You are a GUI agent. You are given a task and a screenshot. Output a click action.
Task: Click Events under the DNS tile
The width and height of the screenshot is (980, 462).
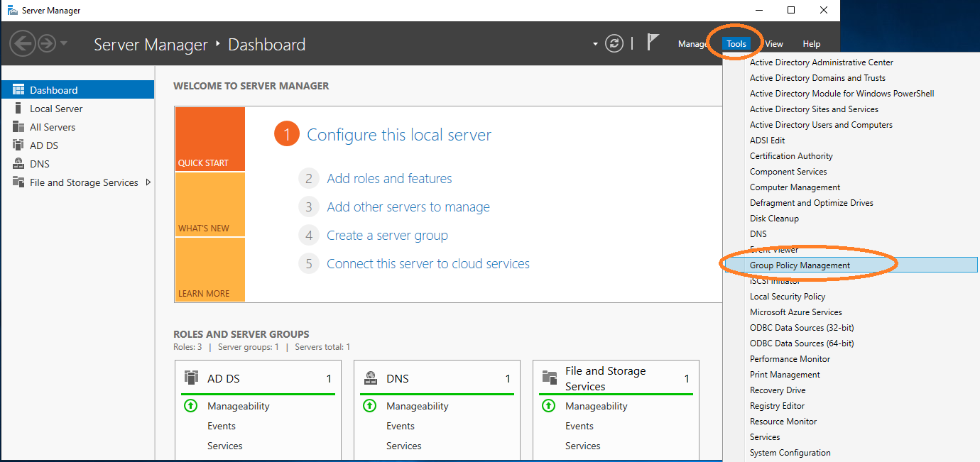(x=400, y=425)
